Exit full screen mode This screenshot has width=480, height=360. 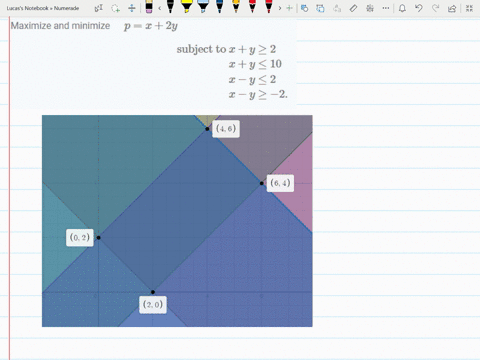(469, 8)
